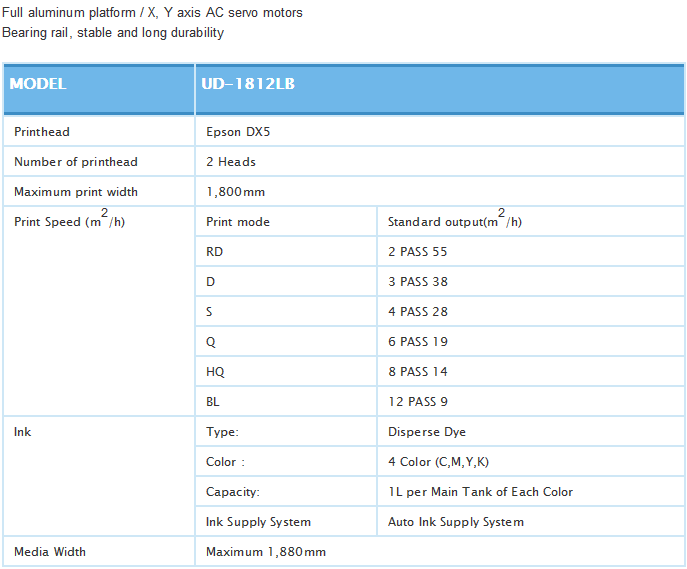This screenshot has height=569, width=687.
Task: Click the Maximum print width label
Action: [76, 192]
